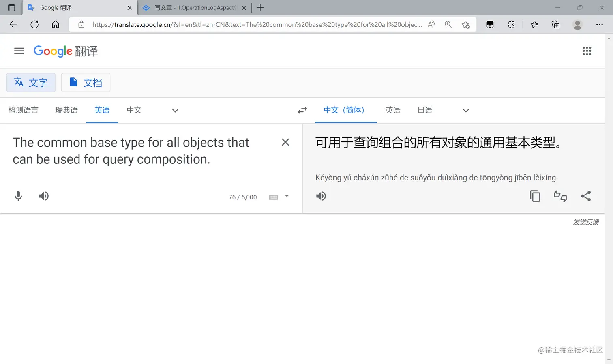
Task: Open the Google apps grid
Action: point(587,51)
